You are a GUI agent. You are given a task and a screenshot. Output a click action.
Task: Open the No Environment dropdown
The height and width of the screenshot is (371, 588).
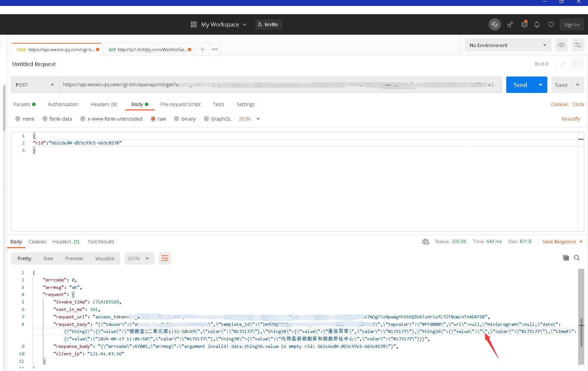click(x=508, y=45)
